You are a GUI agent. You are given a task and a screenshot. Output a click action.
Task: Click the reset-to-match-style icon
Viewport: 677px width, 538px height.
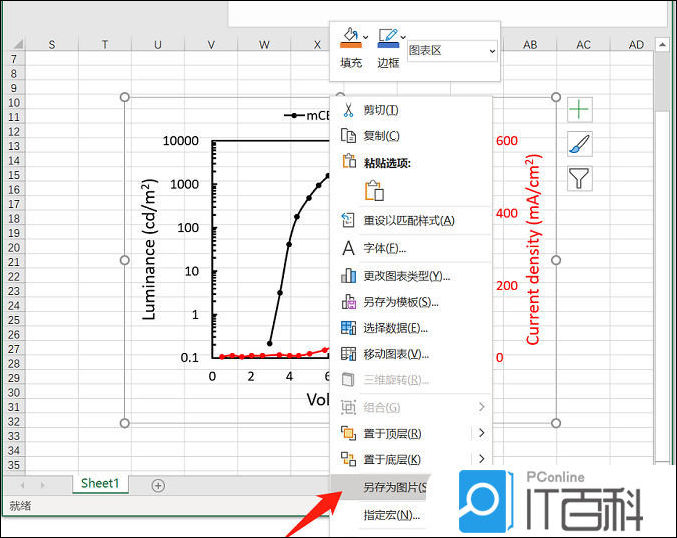pos(348,220)
